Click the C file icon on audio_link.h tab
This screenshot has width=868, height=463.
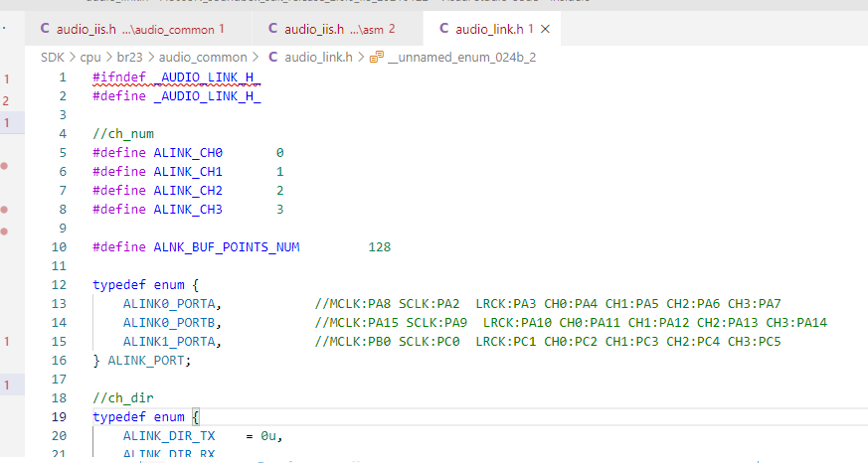coord(444,28)
